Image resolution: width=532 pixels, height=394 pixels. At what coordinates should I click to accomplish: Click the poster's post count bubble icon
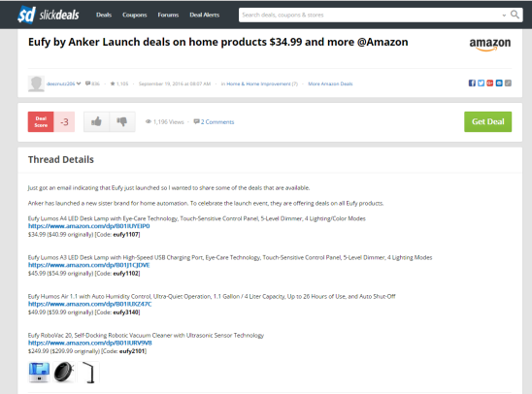(x=88, y=83)
